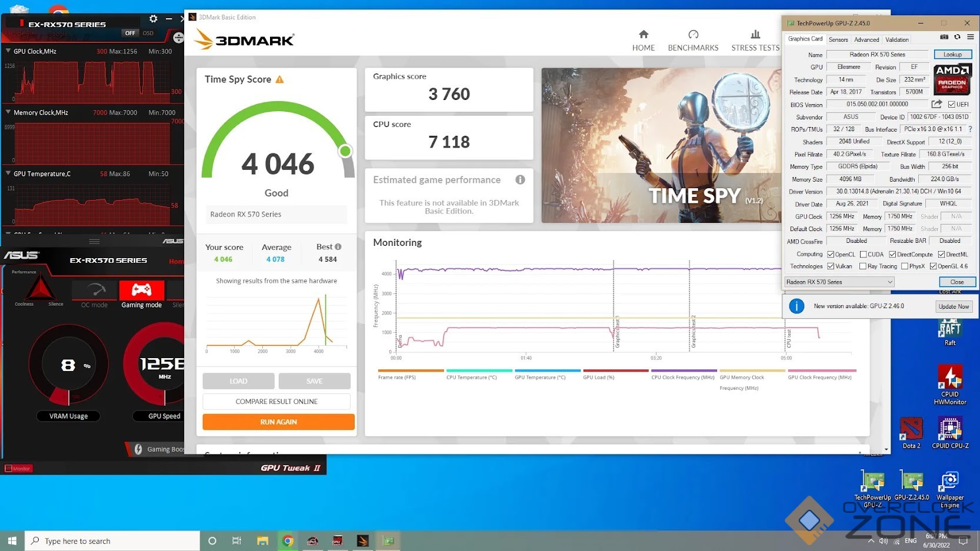Screen dimensions: 980x551
Task: Click the GPU-Z refresh icon
Action: point(957,37)
